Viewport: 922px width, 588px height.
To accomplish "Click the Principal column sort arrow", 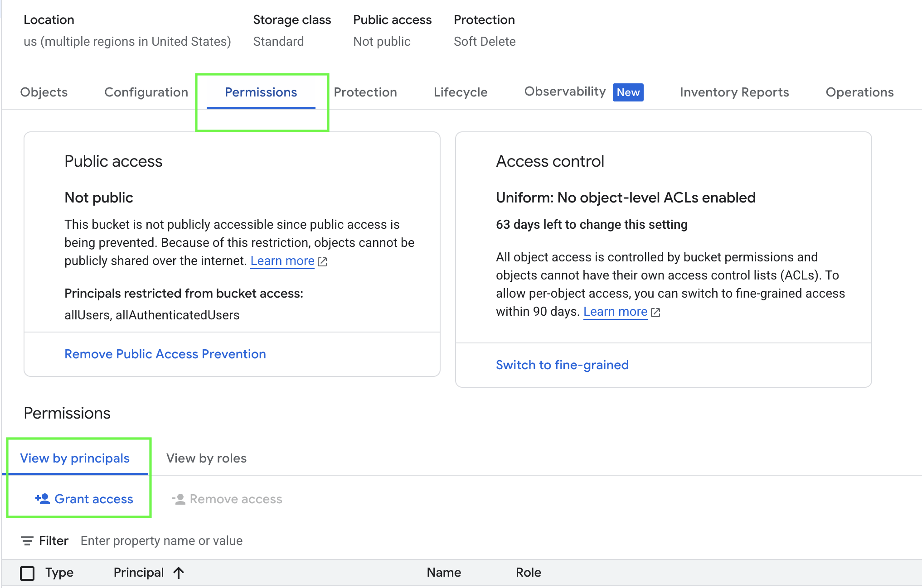I will [179, 573].
